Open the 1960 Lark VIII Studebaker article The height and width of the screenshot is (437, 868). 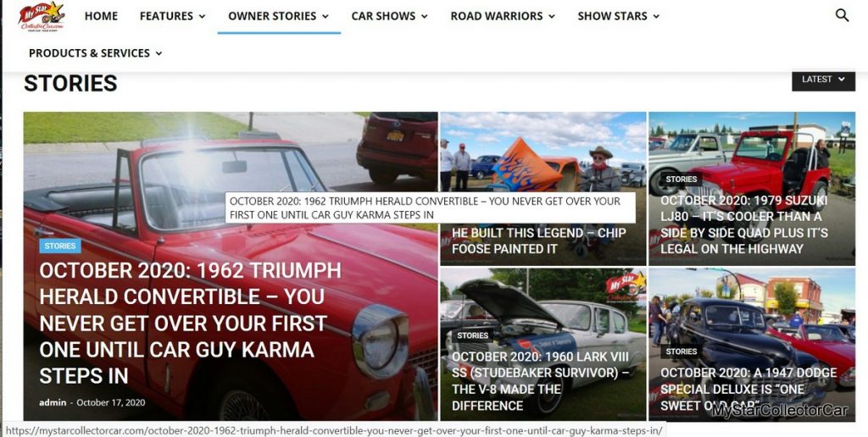(x=540, y=380)
